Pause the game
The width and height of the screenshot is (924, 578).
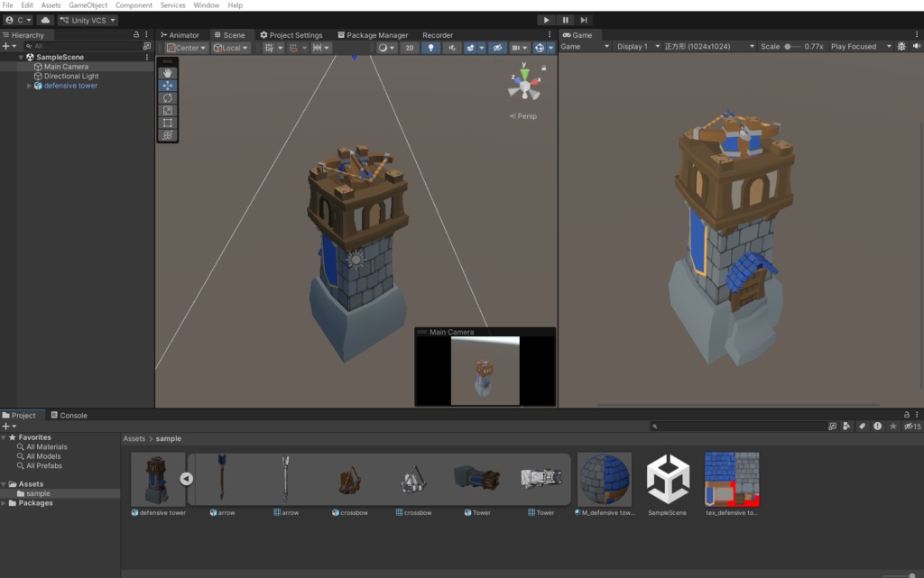565,20
